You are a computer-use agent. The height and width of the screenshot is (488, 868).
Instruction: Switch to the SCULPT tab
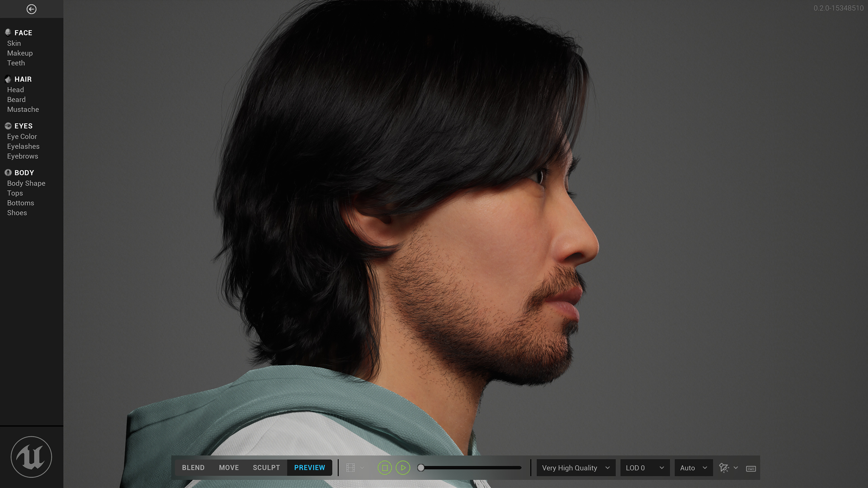(266, 467)
